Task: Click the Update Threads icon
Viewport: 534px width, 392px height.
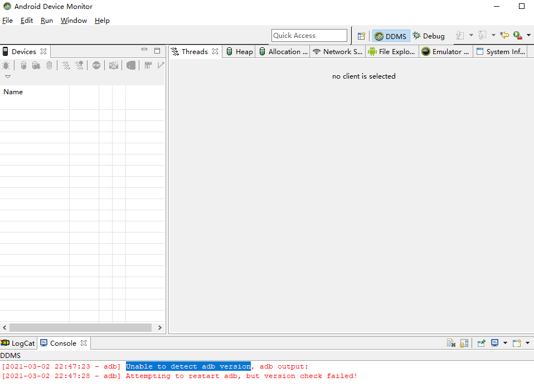Action: tap(66, 65)
